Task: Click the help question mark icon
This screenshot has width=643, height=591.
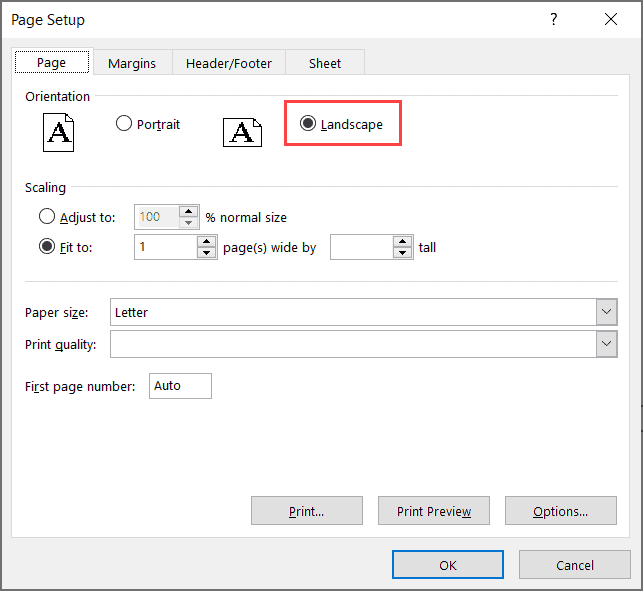Action: pyautogui.click(x=553, y=20)
